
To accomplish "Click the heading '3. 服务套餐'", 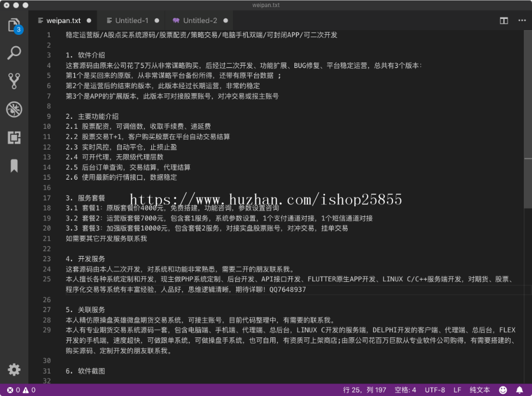I will [85, 198].
